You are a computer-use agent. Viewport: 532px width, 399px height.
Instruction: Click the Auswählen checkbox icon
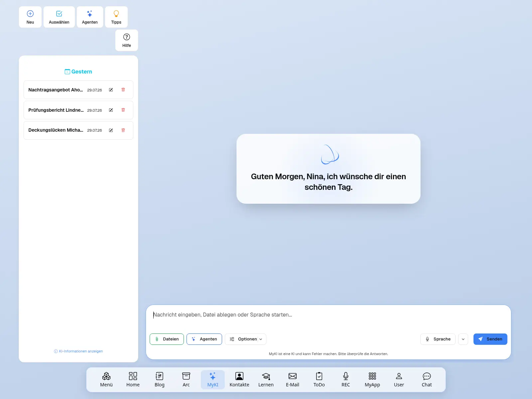59,14
